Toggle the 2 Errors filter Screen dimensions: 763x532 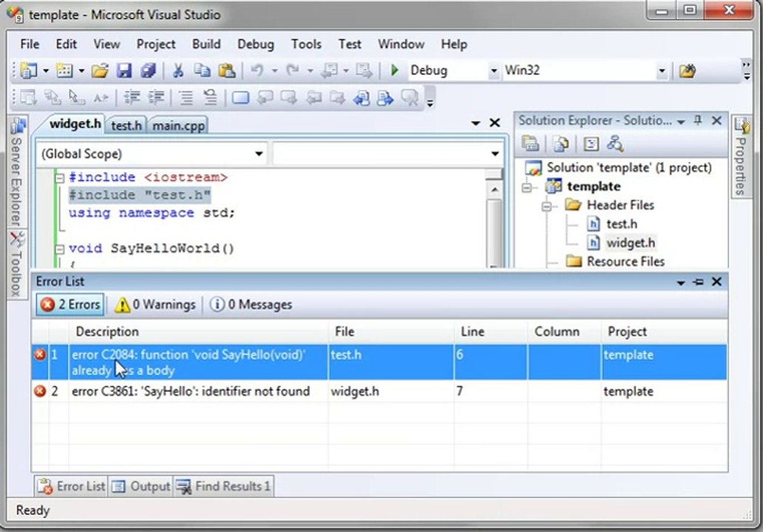point(70,304)
